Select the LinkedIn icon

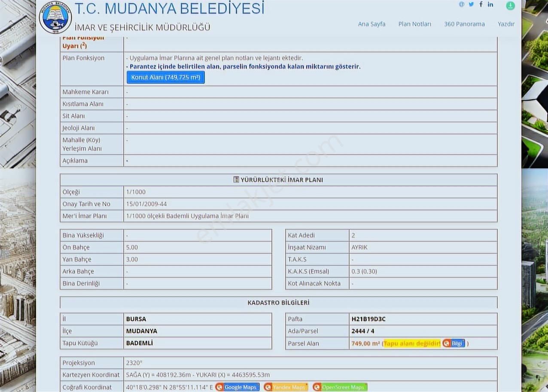tap(490, 4)
